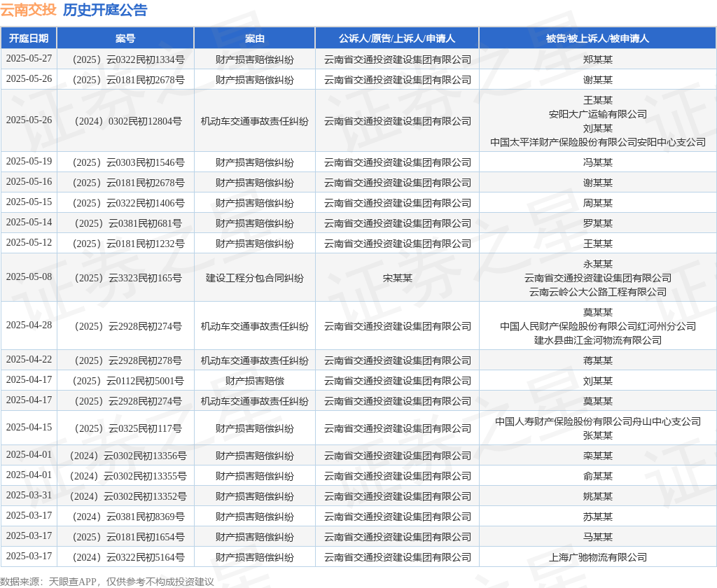Click defendant 周某某
This screenshot has width=717, height=588.
pos(598,203)
